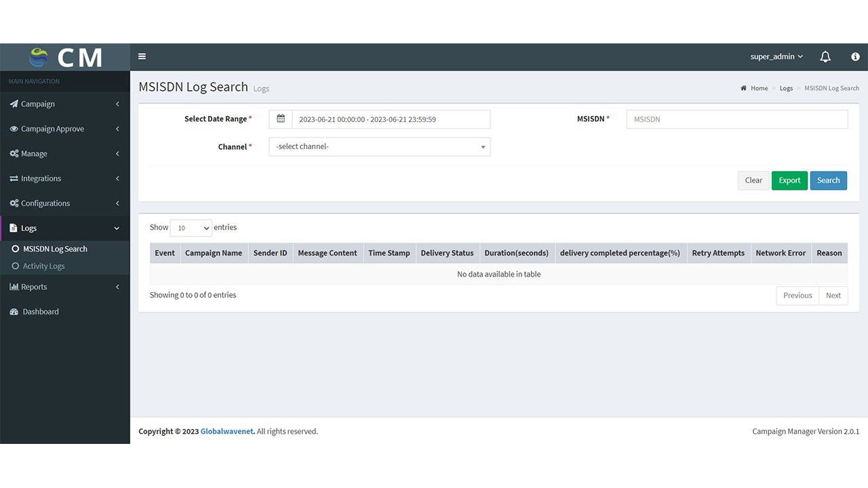Follow the Globalwavenet footer link

[227, 432]
